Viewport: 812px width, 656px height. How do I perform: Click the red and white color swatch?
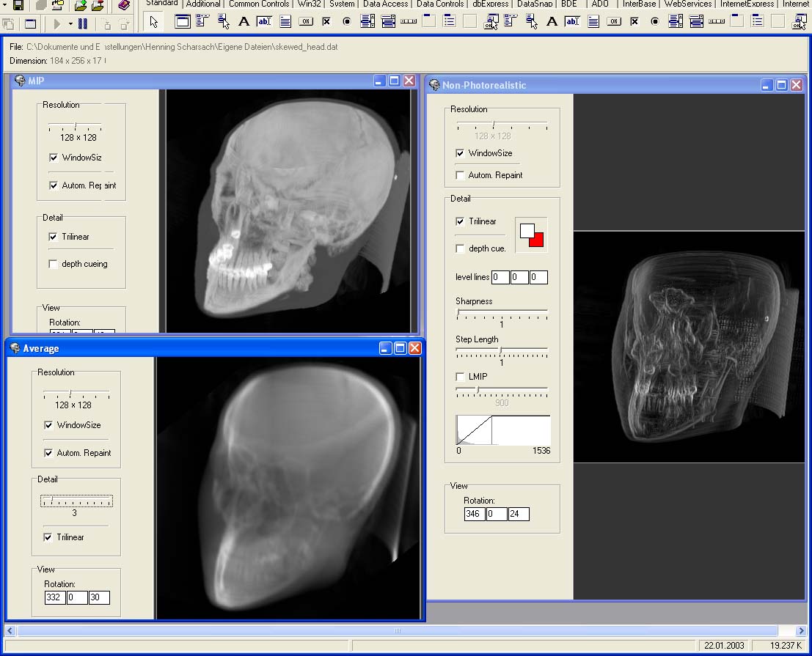532,235
